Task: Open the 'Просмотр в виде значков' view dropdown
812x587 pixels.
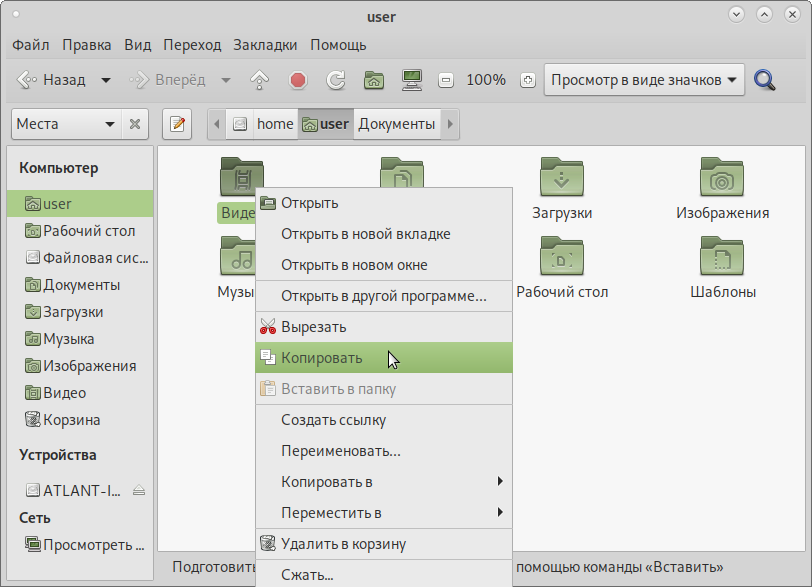Action: click(644, 80)
